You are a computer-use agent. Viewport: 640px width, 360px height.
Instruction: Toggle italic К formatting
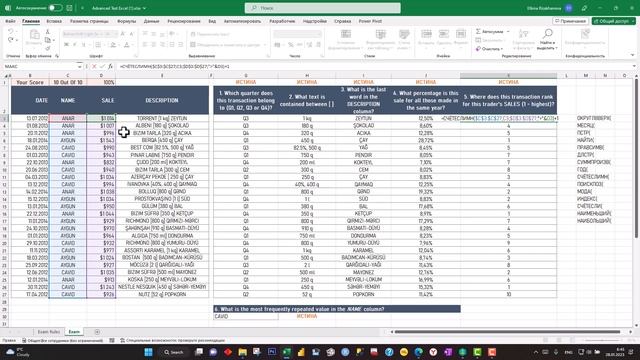(x=75, y=44)
